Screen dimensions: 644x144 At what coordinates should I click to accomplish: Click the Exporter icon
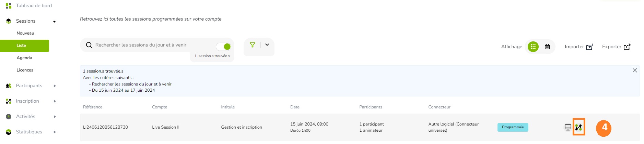(627, 47)
